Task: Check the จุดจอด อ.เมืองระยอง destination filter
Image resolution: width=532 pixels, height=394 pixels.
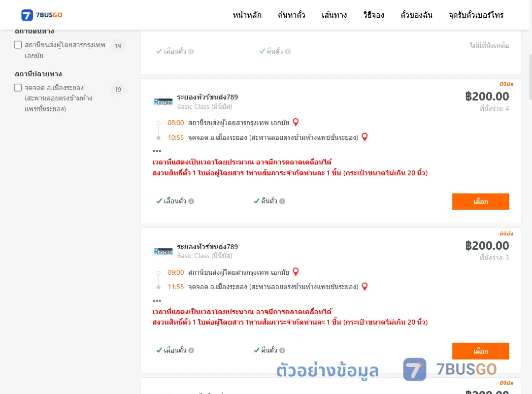Action: coord(18,88)
